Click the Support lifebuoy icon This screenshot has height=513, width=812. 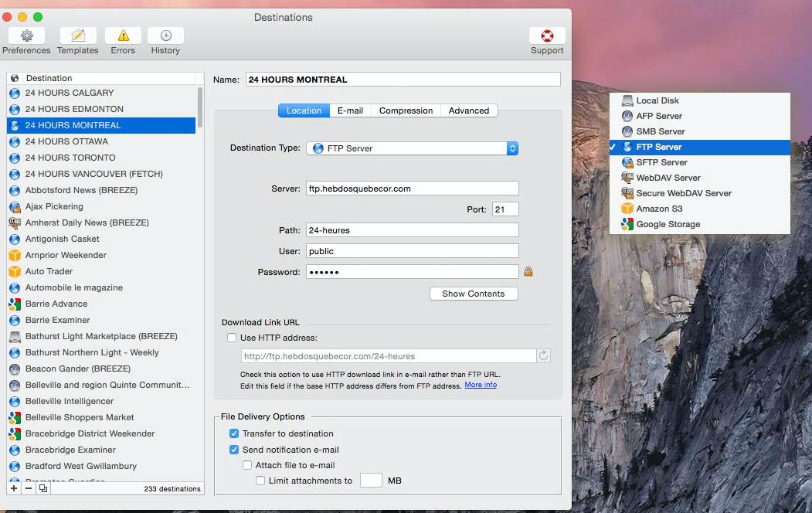(547, 36)
